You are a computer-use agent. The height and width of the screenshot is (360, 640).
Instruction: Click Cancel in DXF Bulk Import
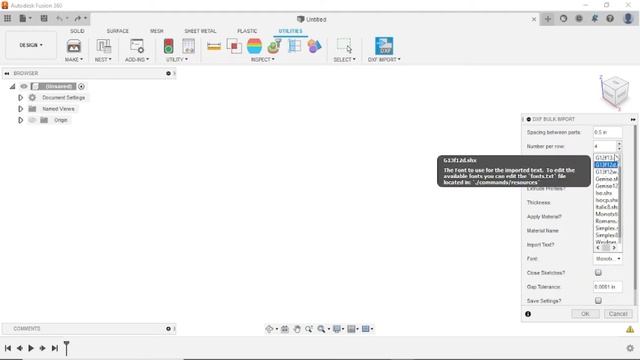pyautogui.click(x=618, y=314)
